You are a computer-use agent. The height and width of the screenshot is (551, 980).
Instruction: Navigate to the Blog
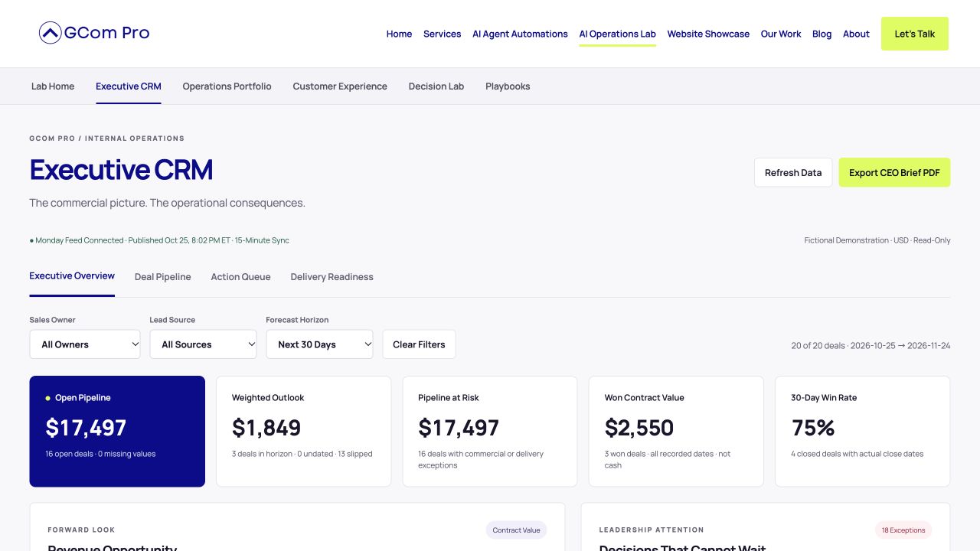pyautogui.click(x=822, y=34)
